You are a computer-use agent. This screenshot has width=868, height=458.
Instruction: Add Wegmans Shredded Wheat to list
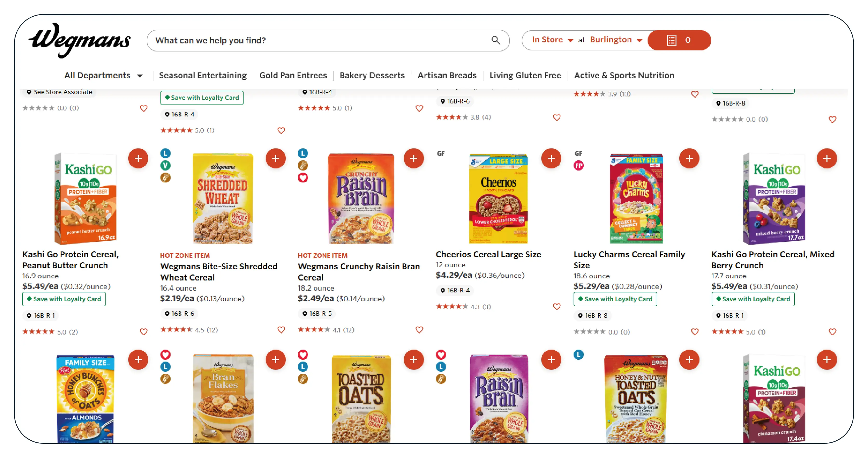tap(276, 159)
